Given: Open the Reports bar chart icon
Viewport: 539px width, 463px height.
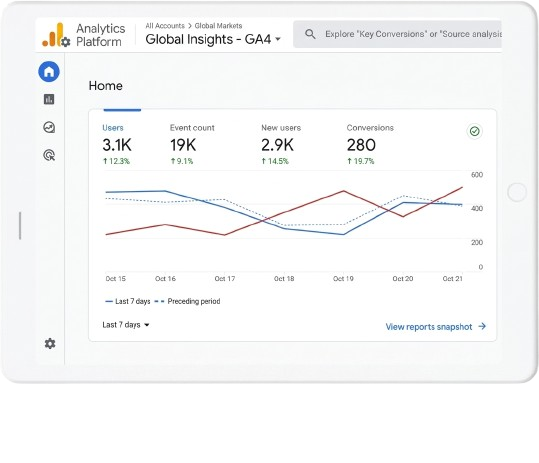Looking at the screenshot, I should click(x=49, y=99).
